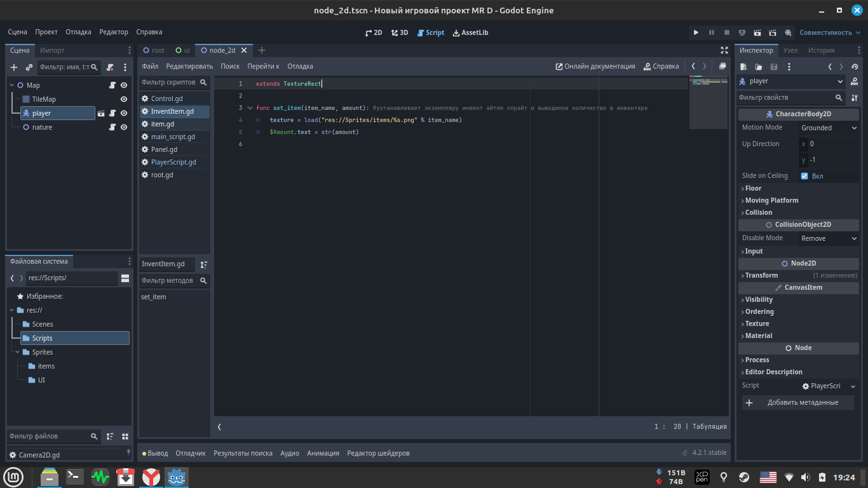
Task: Open Scene dock three-dot options menu
Action: [130, 50]
